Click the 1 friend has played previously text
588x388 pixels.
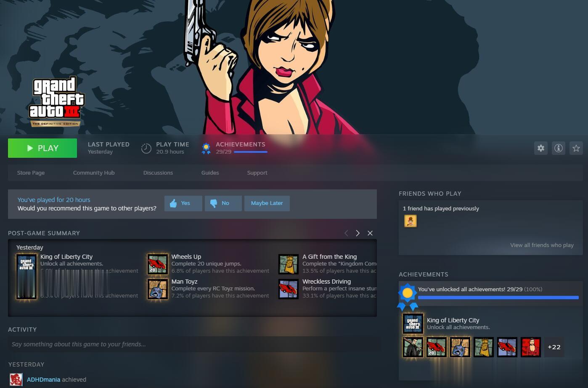tap(441, 209)
